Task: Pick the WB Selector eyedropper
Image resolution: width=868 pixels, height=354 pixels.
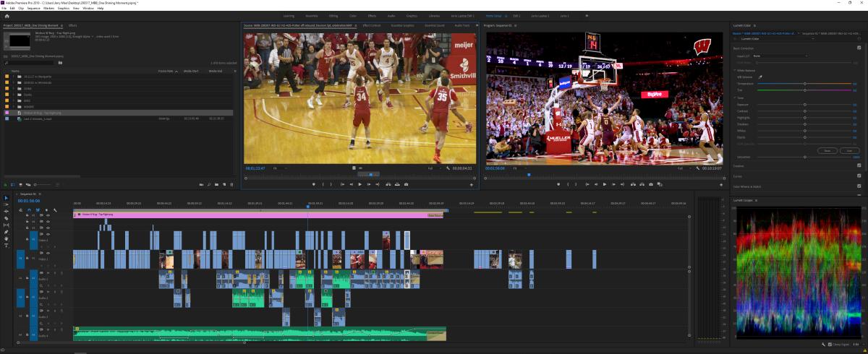Action: point(760,76)
